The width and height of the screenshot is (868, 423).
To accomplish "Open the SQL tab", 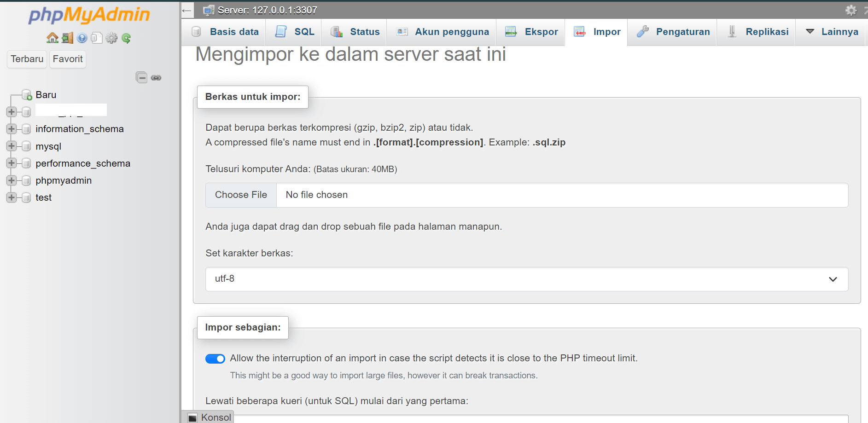I will [x=294, y=32].
